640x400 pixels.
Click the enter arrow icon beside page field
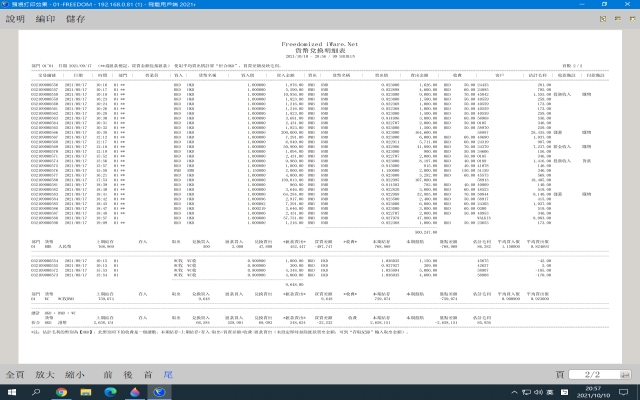click(x=624, y=373)
